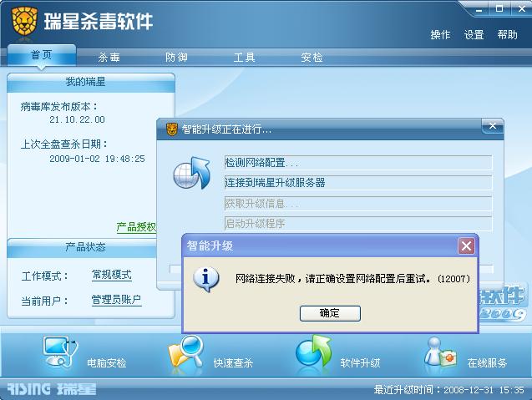The height and width of the screenshot is (400, 532).
Task: Click the 产品授权 product license link
Action: click(x=136, y=227)
